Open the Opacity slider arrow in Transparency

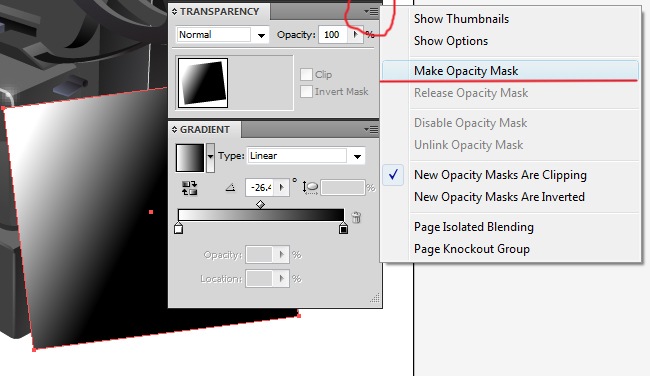[355, 35]
